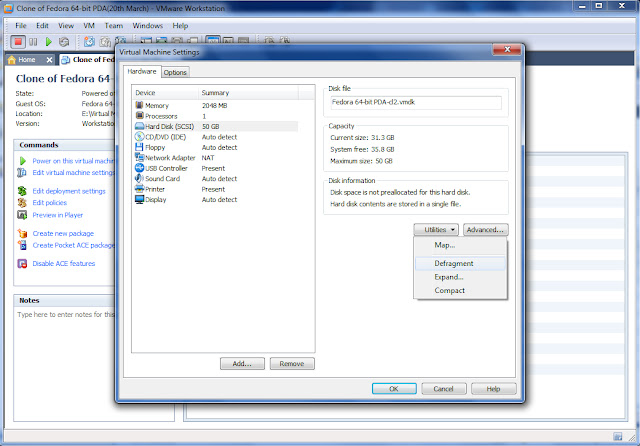Click the Suspend (pause) toolbar icon
The width and height of the screenshot is (640, 446).
(x=33, y=42)
